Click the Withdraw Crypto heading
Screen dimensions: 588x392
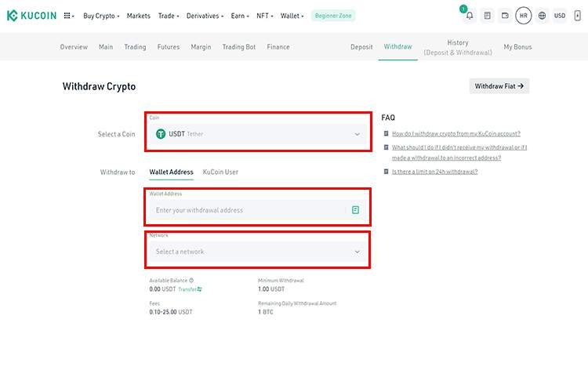[99, 87]
